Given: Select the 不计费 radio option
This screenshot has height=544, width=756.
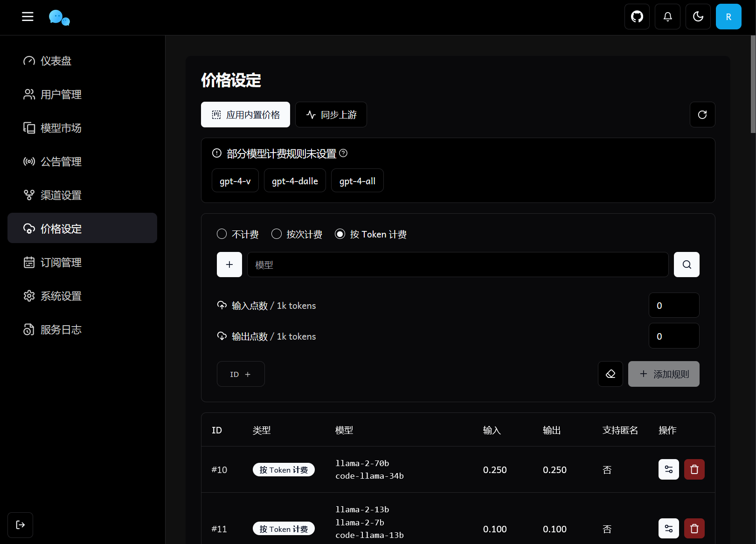Looking at the screenshot, I should tap(222, 234).
